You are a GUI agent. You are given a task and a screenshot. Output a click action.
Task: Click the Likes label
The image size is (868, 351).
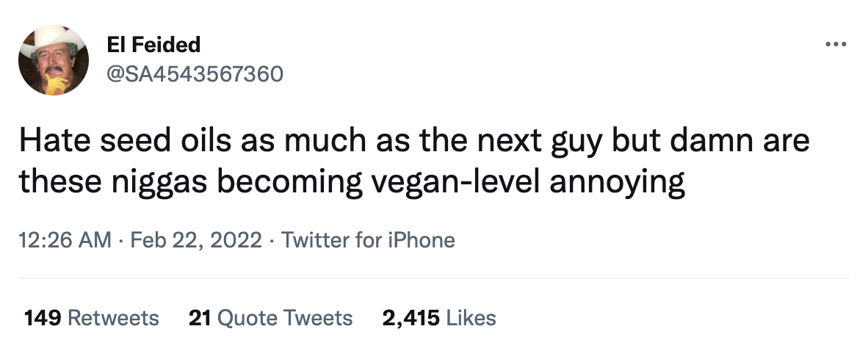click(x=471, y=318)
